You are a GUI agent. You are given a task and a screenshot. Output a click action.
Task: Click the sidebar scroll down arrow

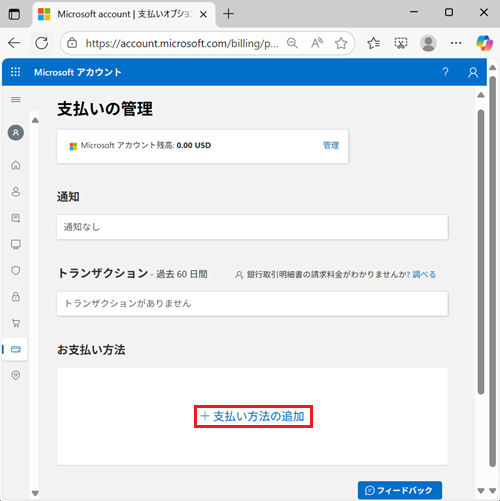(x=35, y=493)
